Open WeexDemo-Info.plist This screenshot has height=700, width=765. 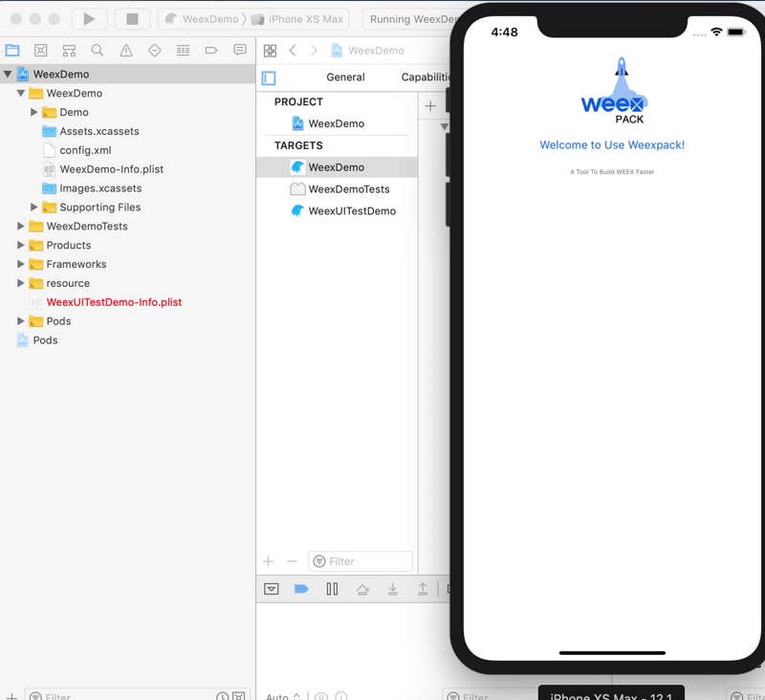click(111, 169)
